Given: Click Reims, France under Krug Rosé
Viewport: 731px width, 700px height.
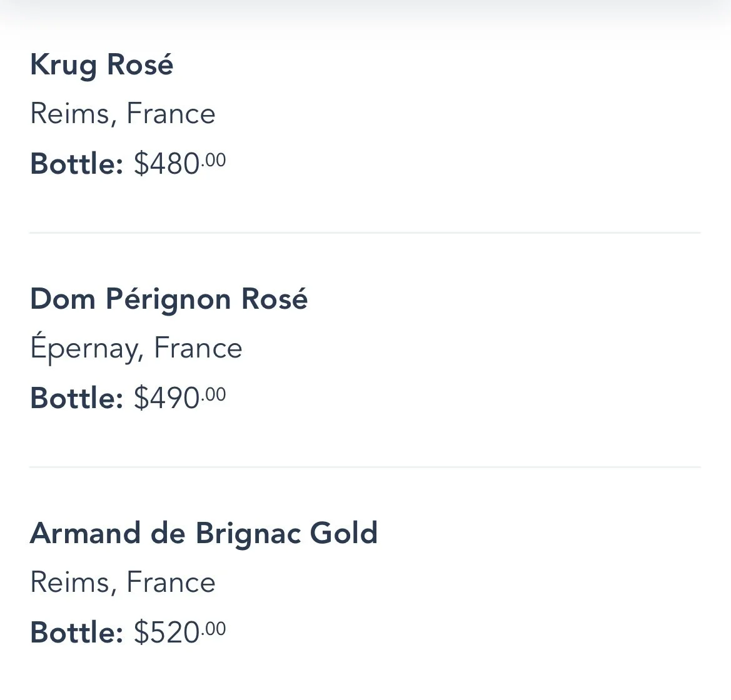Looking at the screenshot, I should tap(123, 114).
